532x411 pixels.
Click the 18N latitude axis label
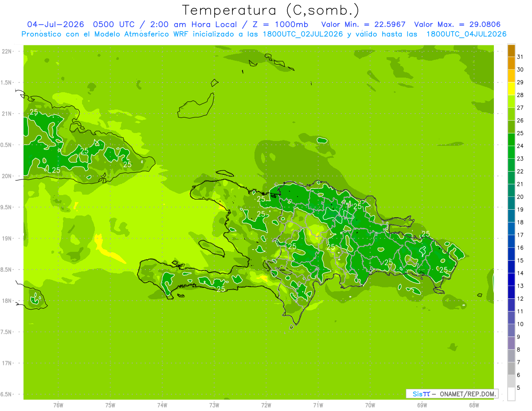[x=6, y=301]
